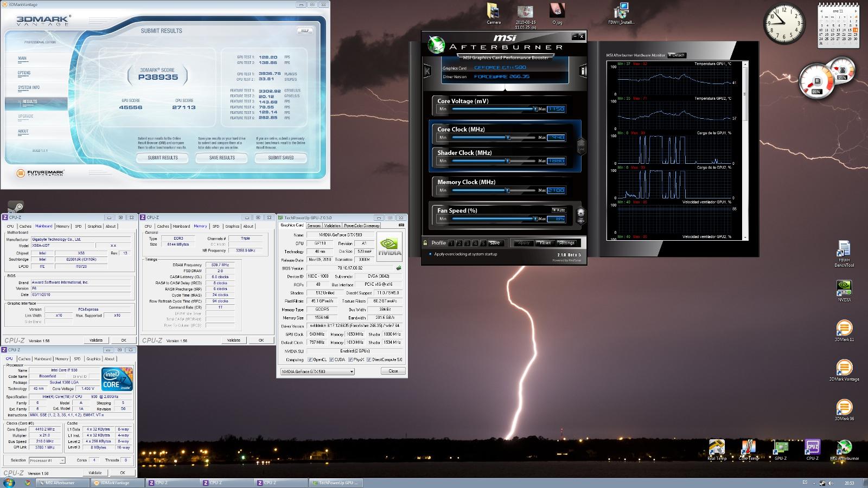Image resolution: width=868 pixels, height=488 pixels.
Task: Select Options in 3DMark Vantage sidebar
Action: [x=24, y=73]
